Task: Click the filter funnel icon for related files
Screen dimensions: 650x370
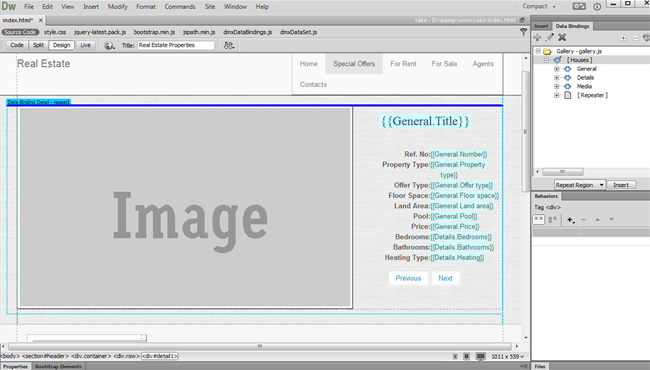Action: 524,32
